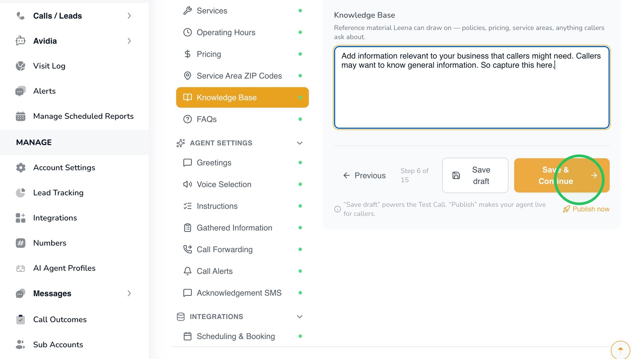Open the Instructions step
The width and height of the screenshot is (644, 359).
pos(242,206)
